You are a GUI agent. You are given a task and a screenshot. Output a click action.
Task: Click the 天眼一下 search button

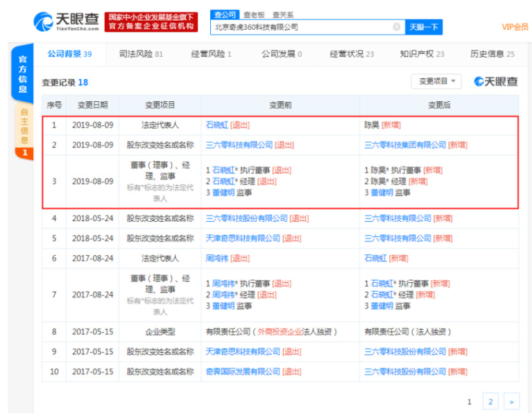[x=424, y=27]
